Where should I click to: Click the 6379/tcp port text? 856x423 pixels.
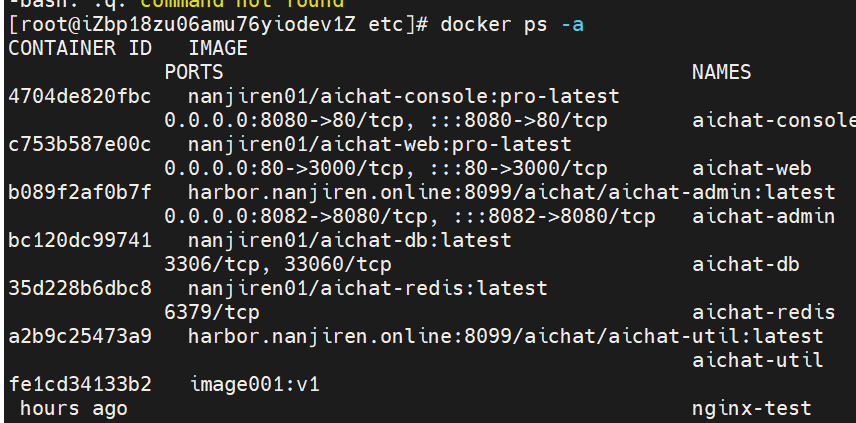click(x=212, y=313)
